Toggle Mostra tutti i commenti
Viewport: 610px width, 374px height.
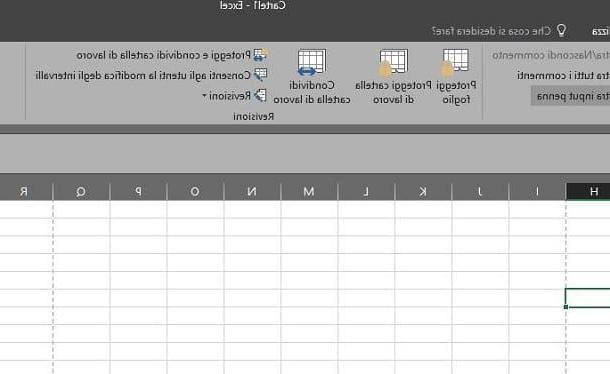(563, 75)
